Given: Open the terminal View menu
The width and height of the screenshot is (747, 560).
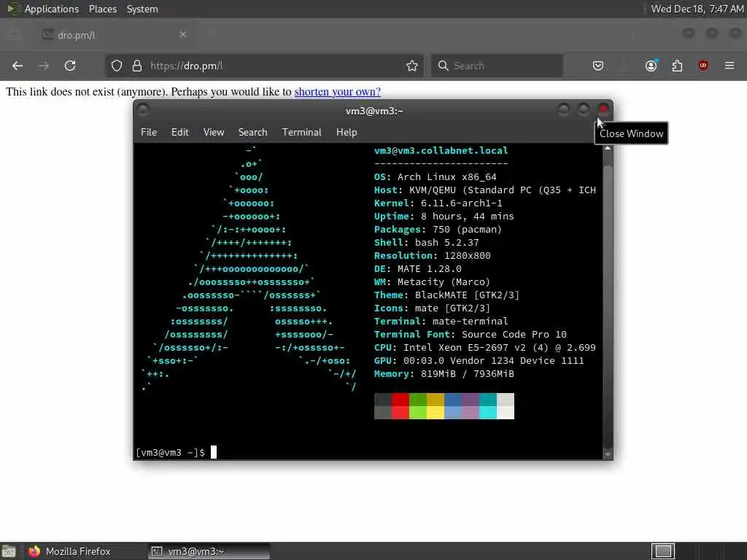Looking at the screenshot, I should point(214,133).
